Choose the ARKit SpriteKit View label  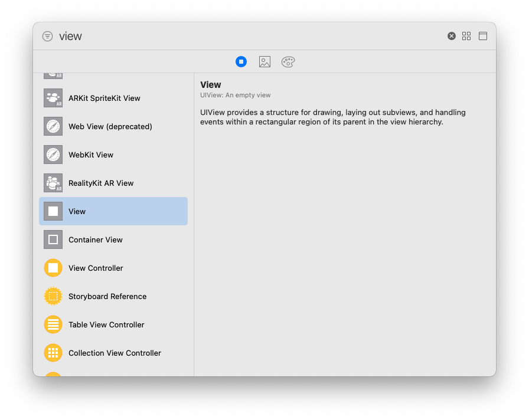[105, 98]
